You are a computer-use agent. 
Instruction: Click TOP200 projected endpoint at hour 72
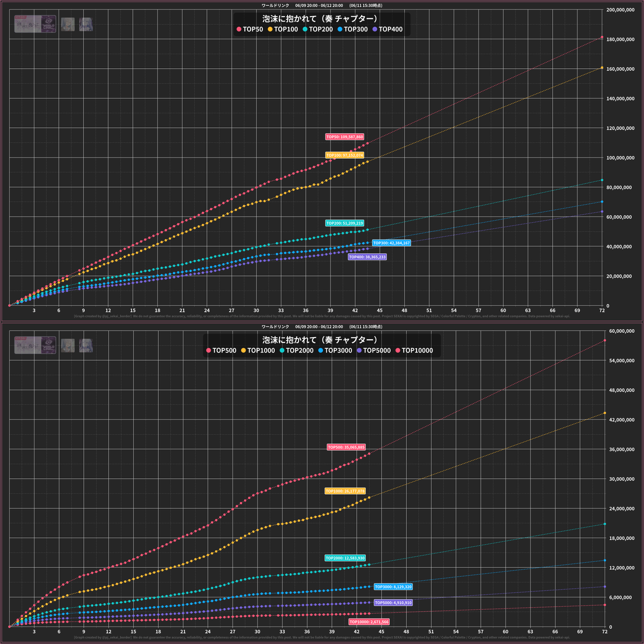(x=602, y=180)
